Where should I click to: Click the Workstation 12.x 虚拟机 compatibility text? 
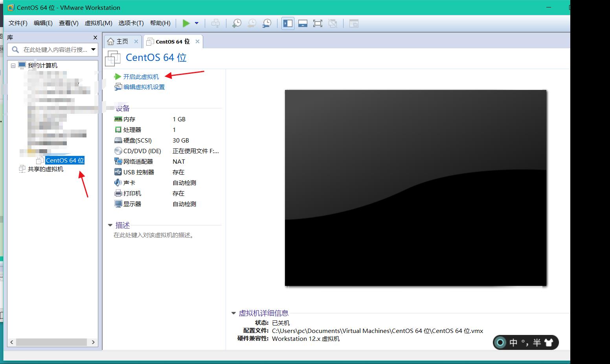pos(306,338)
